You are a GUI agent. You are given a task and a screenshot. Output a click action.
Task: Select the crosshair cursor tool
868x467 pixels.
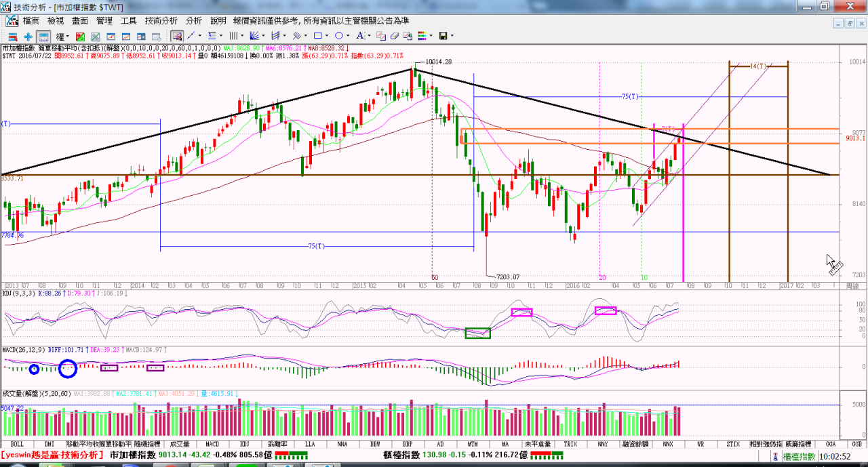point(28,36)
